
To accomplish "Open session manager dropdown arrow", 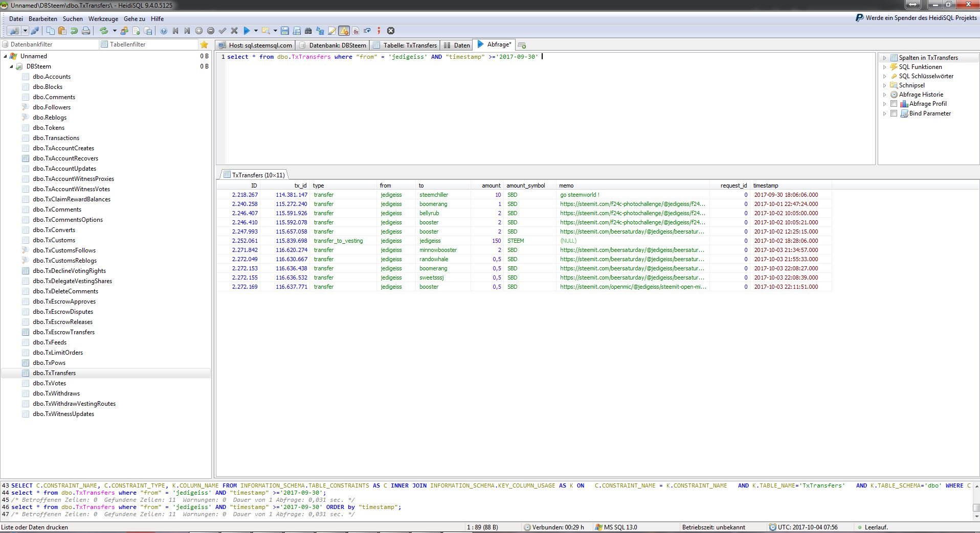I will (x=25, y=31).
